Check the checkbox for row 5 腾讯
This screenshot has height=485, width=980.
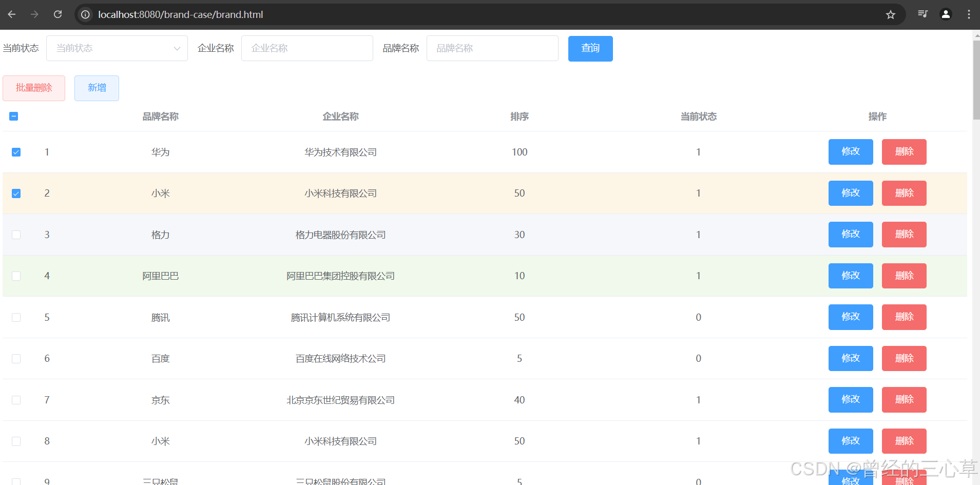pos(16,317)
